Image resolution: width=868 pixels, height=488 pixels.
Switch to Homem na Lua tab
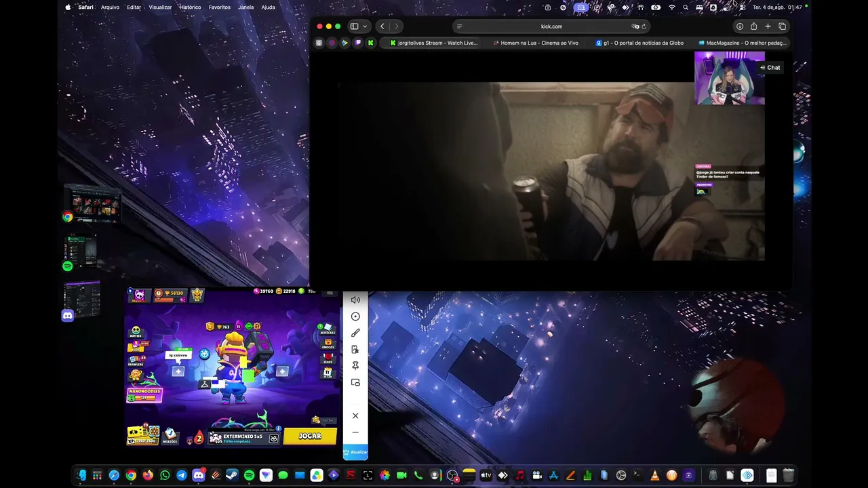536,43
